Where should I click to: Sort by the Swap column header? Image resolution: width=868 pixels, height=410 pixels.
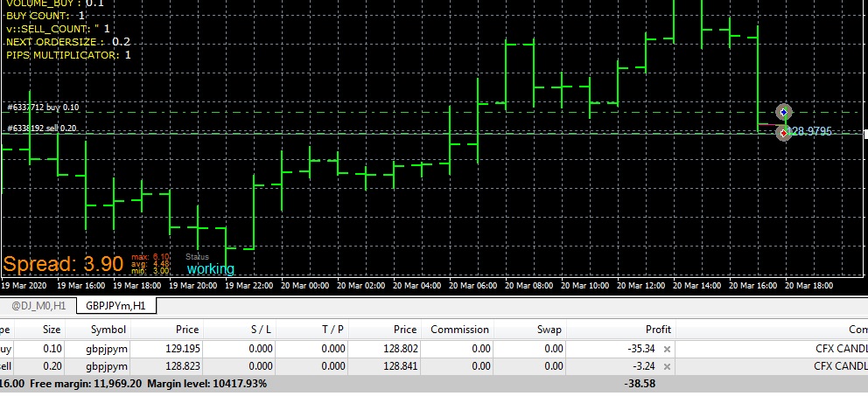(x=549, y=330)
